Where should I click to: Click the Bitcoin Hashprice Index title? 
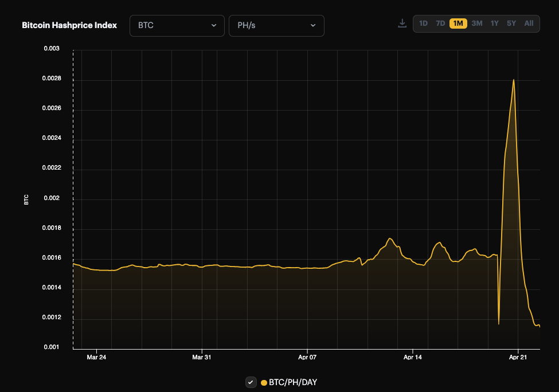pos(69,25)
